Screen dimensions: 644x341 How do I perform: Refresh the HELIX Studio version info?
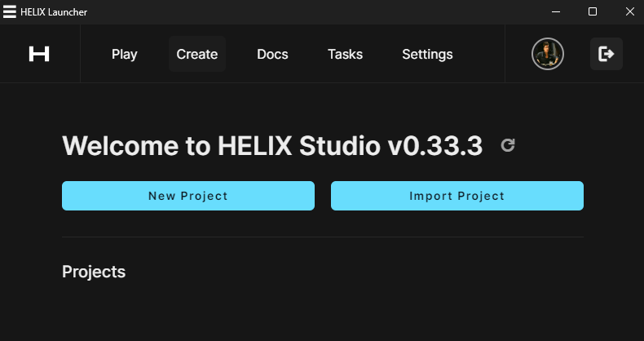coord(508,145)
